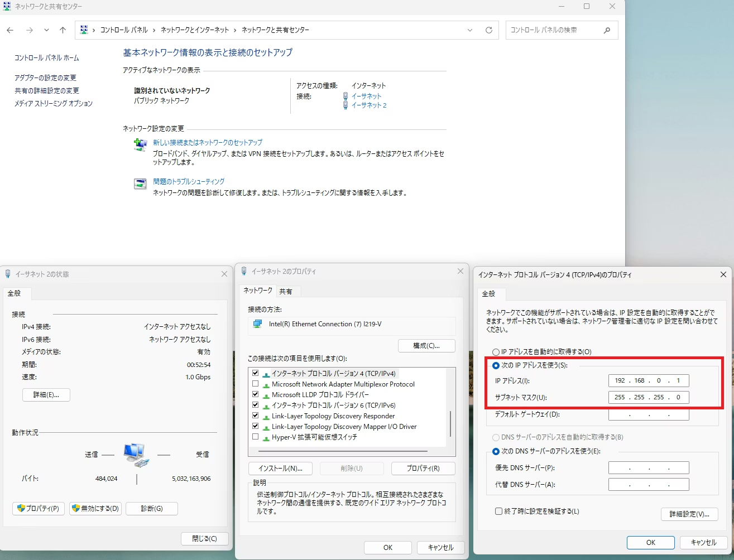Expand the ネットワークとインターネット breadcrumb chevron
Viewport: 734px width, 560px height.
point(235,30)
